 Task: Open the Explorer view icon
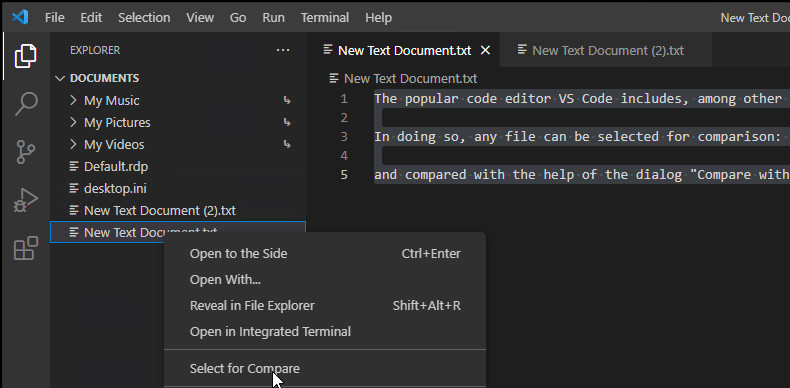[25, 55]
